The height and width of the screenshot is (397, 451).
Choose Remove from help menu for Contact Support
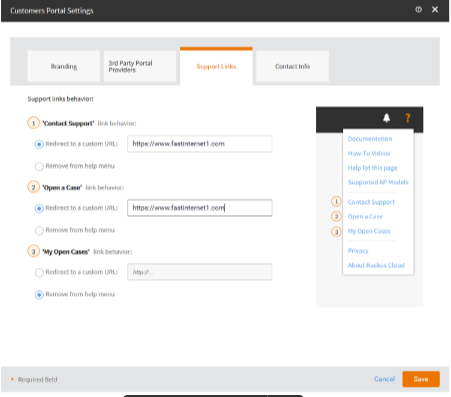click(x=39, y=166)
